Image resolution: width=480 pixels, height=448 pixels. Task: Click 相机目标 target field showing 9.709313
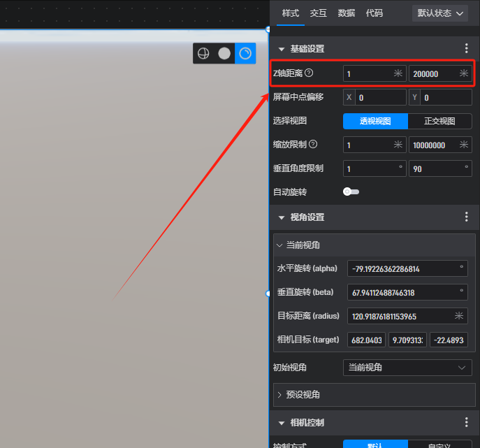click(x=407, y=340)
